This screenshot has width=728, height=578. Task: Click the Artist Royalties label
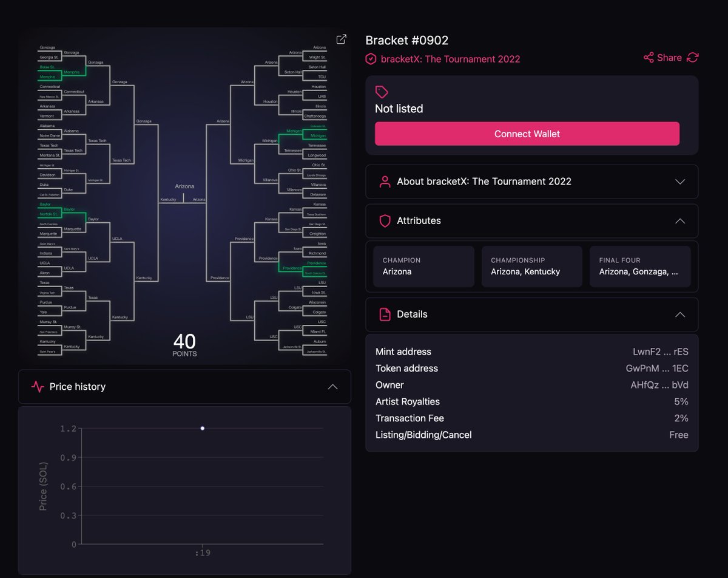(x=408, y=401)
